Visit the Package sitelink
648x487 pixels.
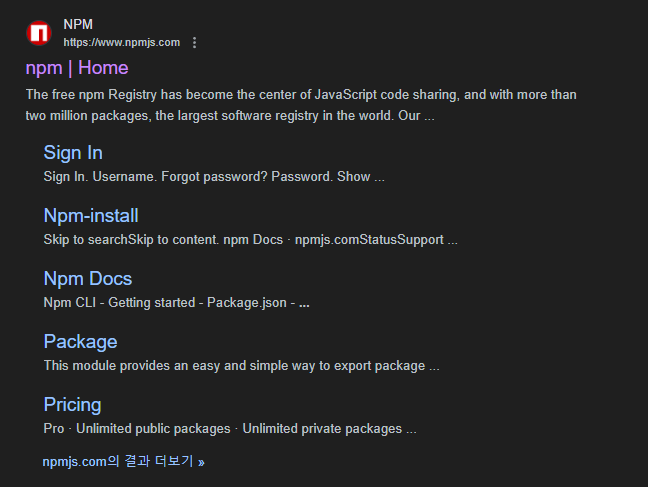[80, 342]
